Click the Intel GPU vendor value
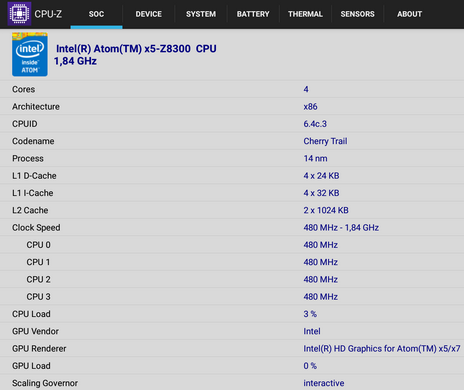 point(312,331)
